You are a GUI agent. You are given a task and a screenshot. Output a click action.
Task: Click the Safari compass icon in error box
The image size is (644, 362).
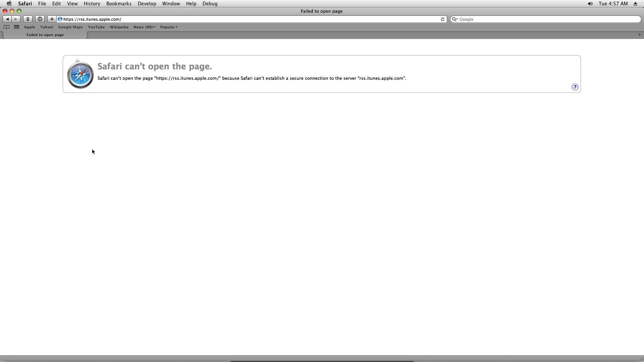coord(80,74)
